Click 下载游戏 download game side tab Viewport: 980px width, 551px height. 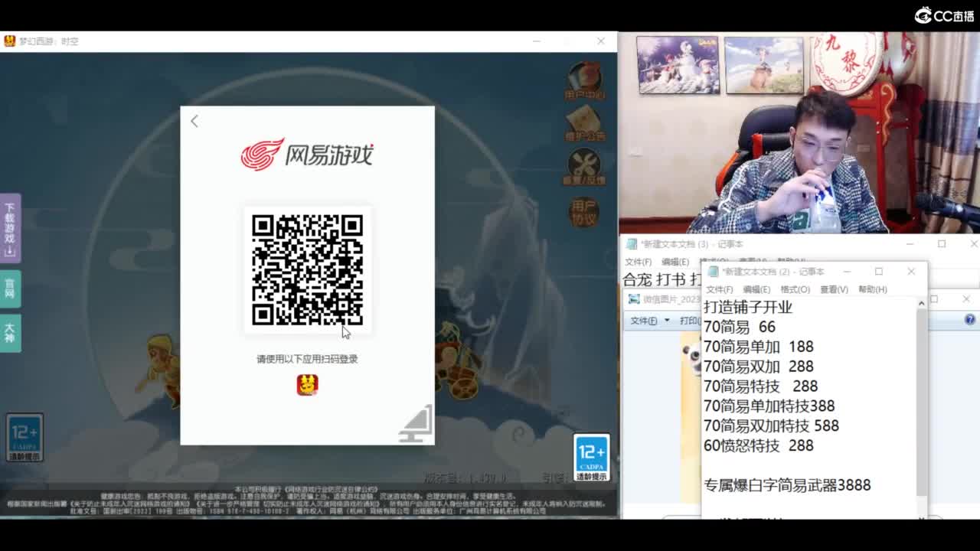[x=10, y=228]
